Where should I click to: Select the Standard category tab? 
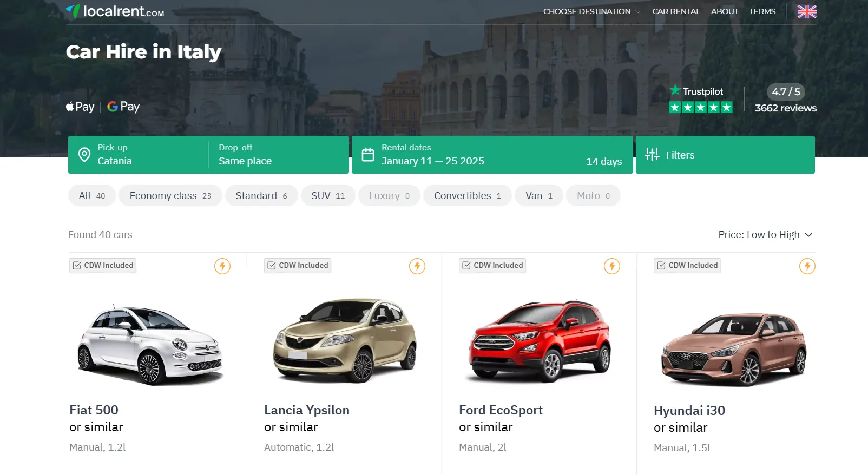[261, 195]
